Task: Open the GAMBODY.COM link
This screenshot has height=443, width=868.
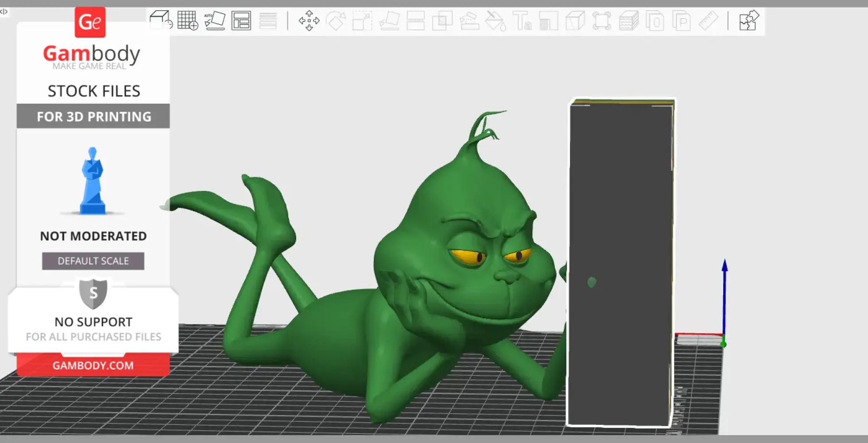Action: click(93, 365)
